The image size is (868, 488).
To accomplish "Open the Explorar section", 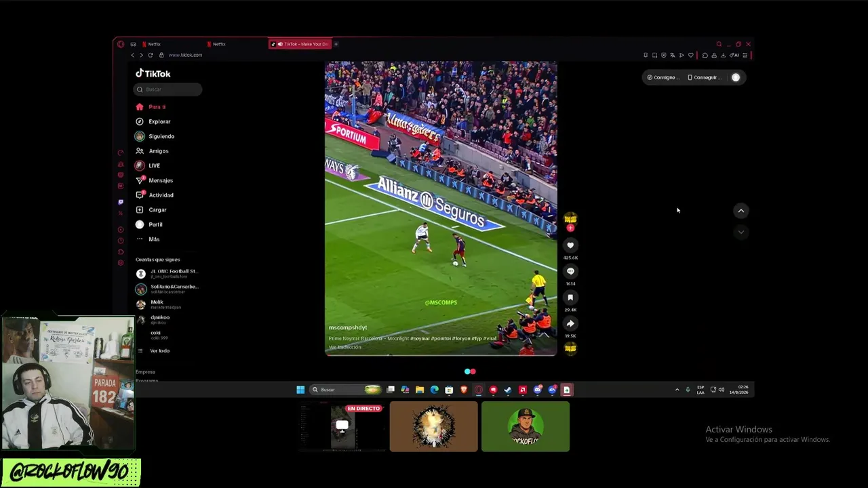I will [x=153, y=121].
